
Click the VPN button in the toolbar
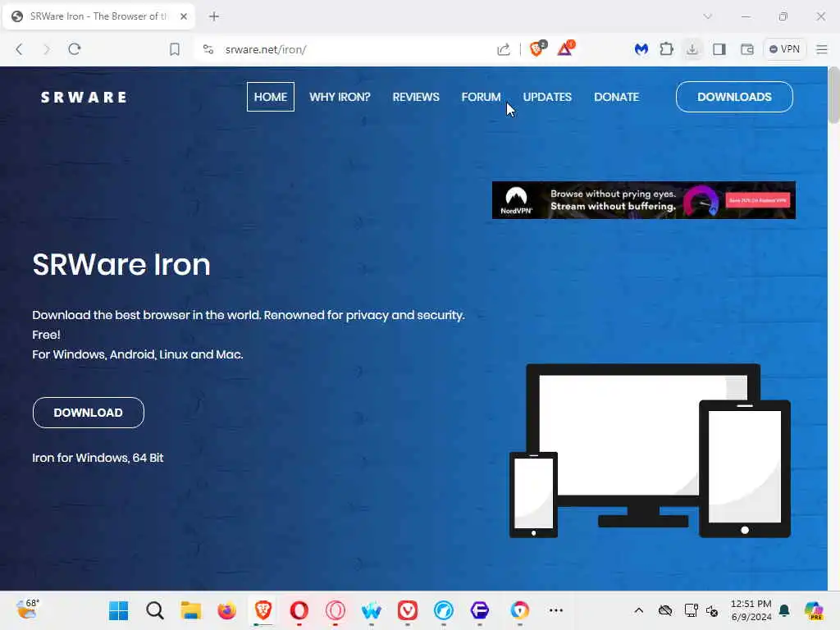pyautogui.click(x=784, y=49)
